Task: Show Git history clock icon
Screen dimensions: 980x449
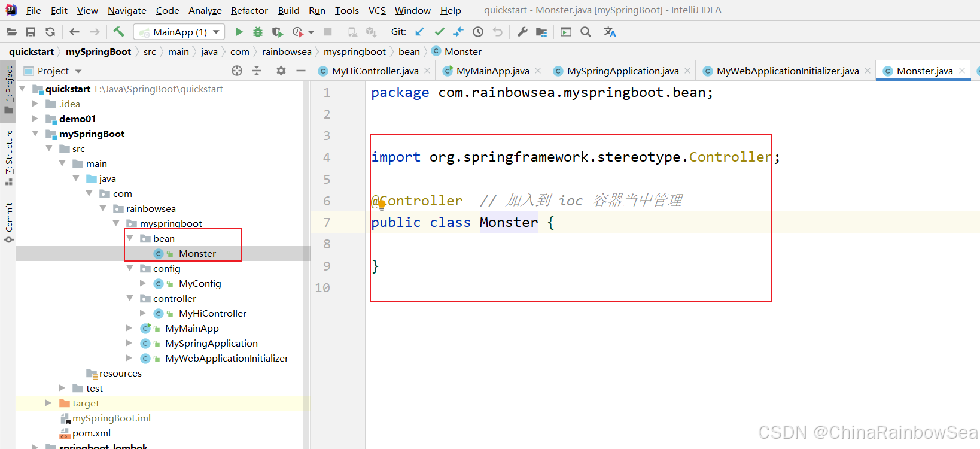Action: pyautogui.click(x=478, y=32)
